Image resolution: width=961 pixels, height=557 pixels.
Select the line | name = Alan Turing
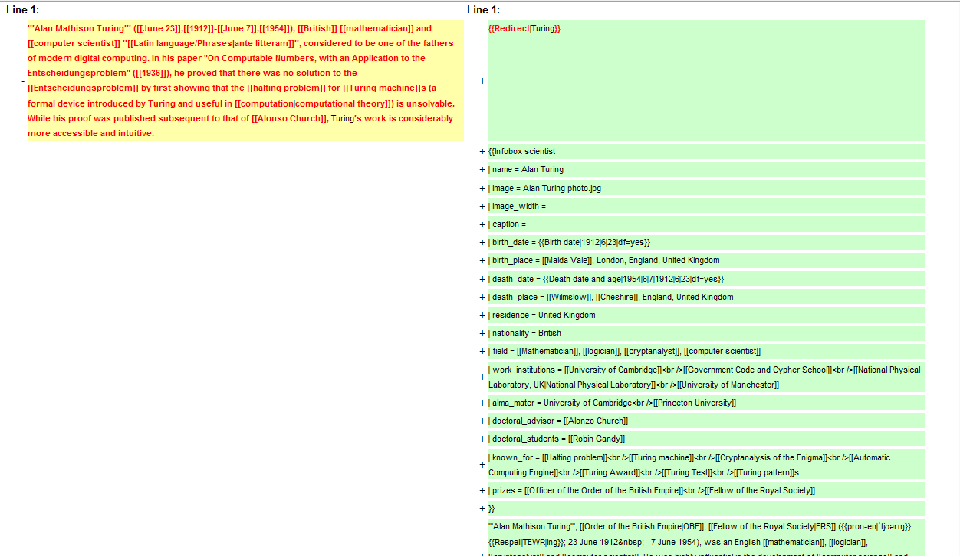[x=706, y=170]
